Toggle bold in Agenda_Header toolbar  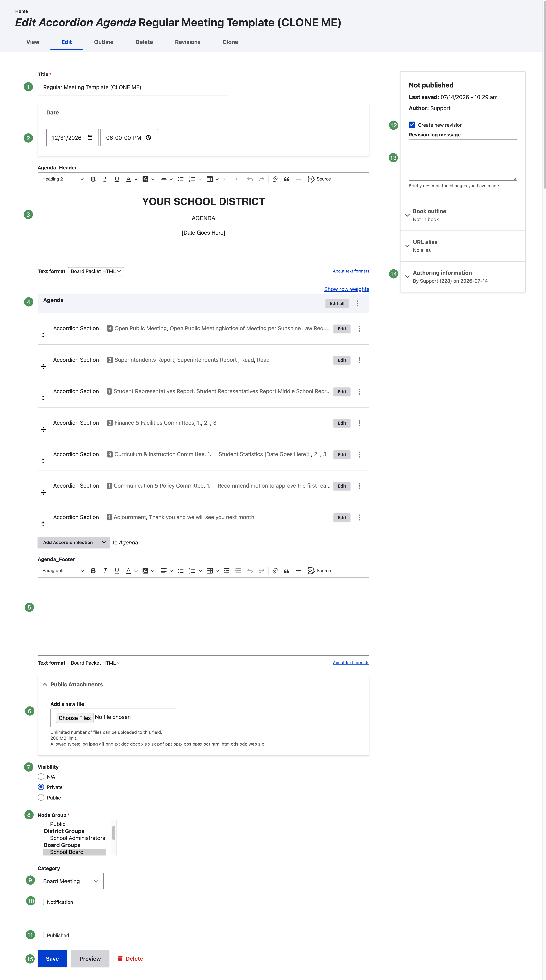(93, 179)
